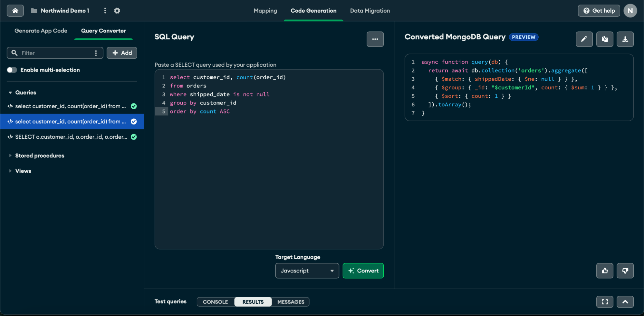Click the Northwind Demo 1 folder icon
Image resolution: width=644 pixels, height=316 pixels.
point(34,11)
